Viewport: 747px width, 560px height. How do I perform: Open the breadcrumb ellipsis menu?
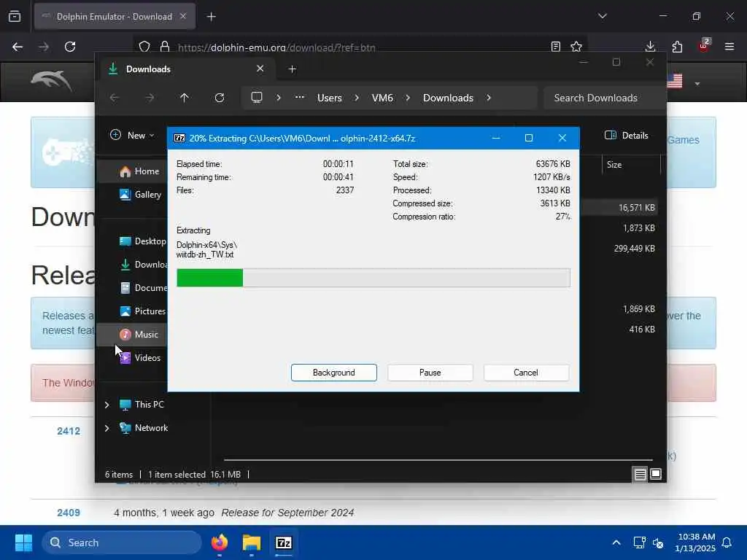[299, 97]
